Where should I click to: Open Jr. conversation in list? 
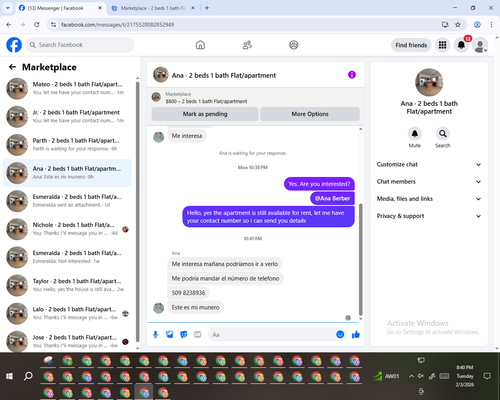[x=67, y=117]
